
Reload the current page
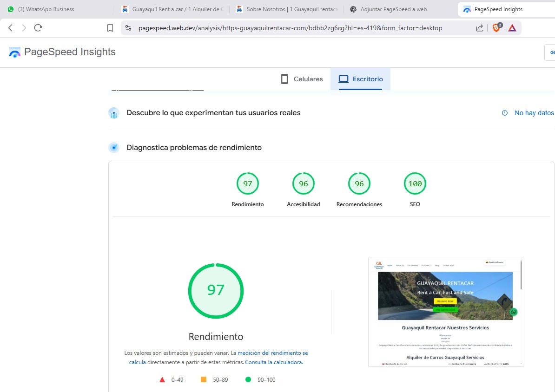pyautogui.click(x=38, y=27)
